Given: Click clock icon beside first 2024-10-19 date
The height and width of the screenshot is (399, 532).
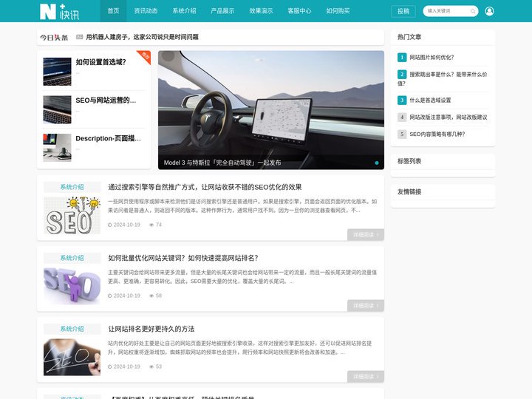Looking at the screenshot, I should pos(110,225).
